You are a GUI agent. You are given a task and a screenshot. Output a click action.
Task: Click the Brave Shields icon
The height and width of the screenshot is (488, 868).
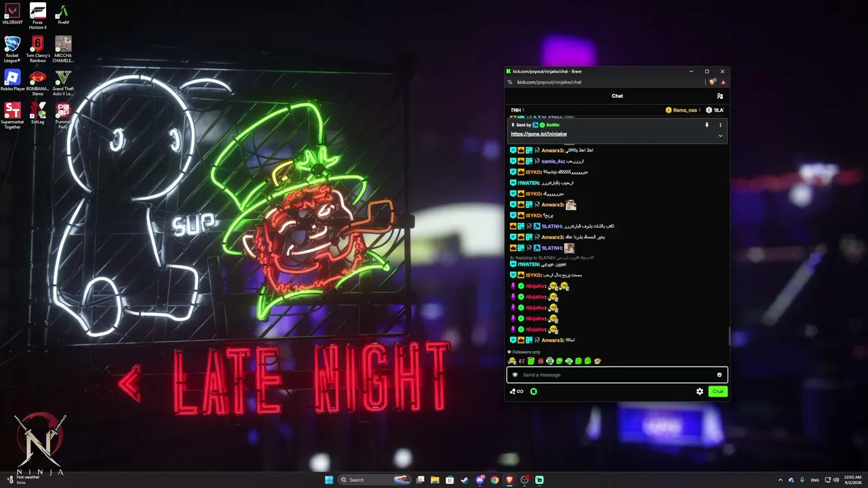click(x=713, y=82)
